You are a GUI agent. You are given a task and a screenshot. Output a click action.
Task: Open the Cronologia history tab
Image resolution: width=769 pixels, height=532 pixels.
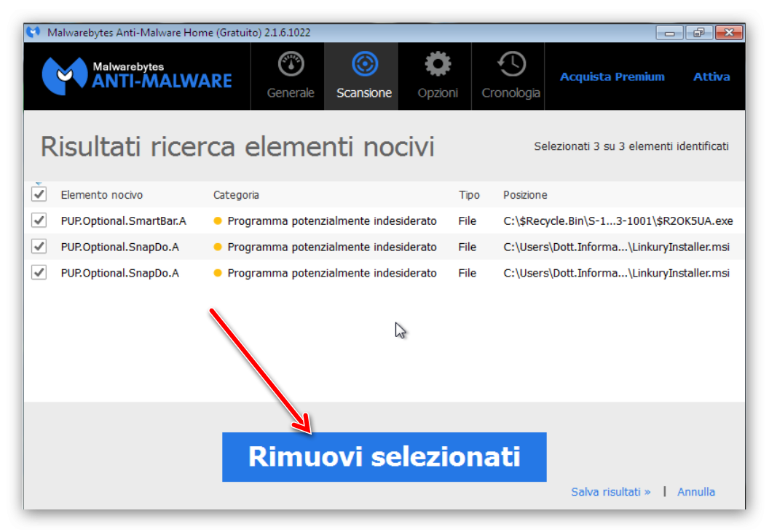508,76
